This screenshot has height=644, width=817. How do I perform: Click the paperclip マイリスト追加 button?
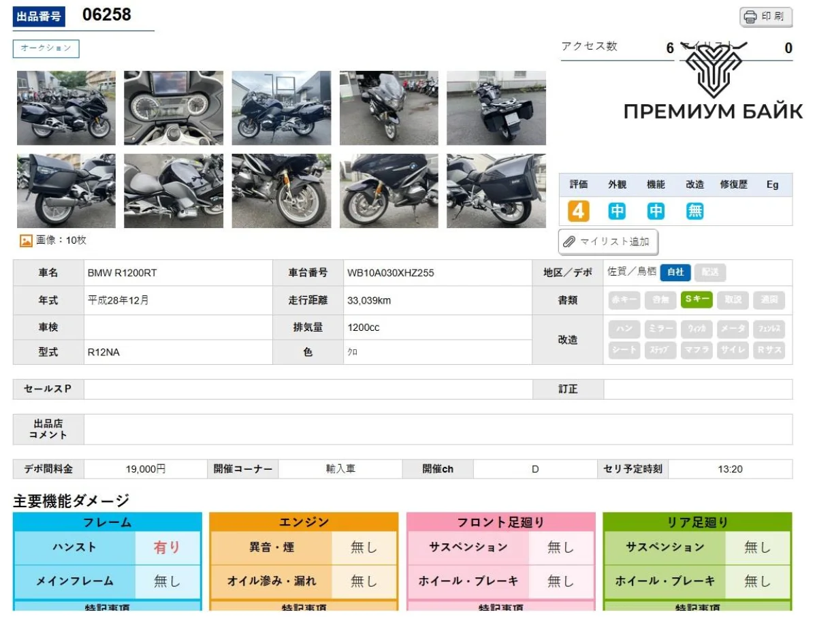pyautogui.click(x=608, y=242)
